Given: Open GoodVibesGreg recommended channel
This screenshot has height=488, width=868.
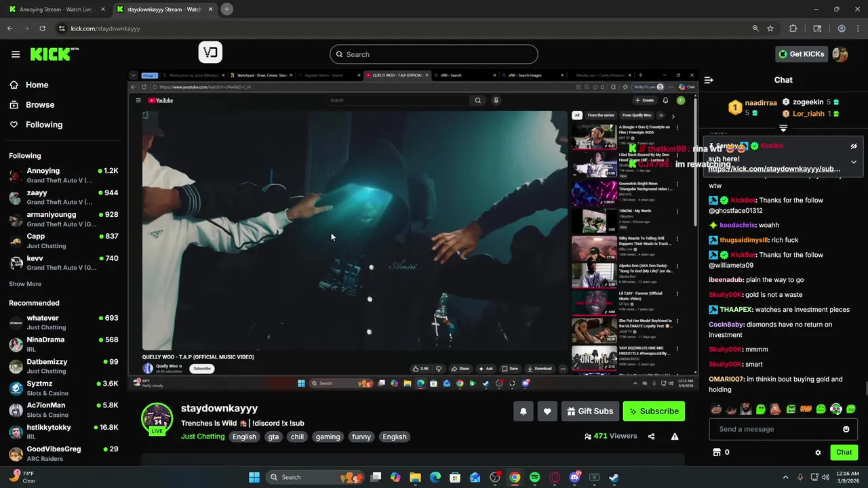Looking at the screenshot, I should coord(63,453).
